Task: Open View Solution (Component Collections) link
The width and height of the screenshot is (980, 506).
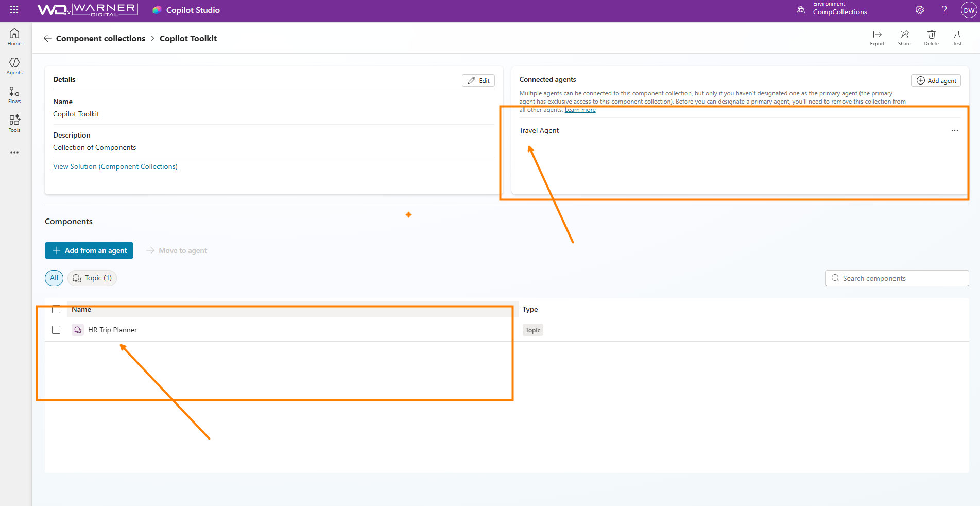Action: (115, 166)
